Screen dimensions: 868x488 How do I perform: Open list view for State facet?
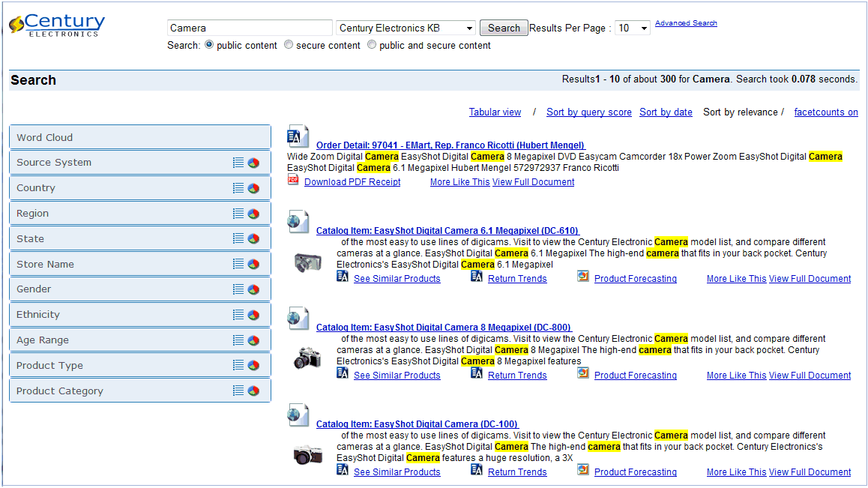click(238, 238)
